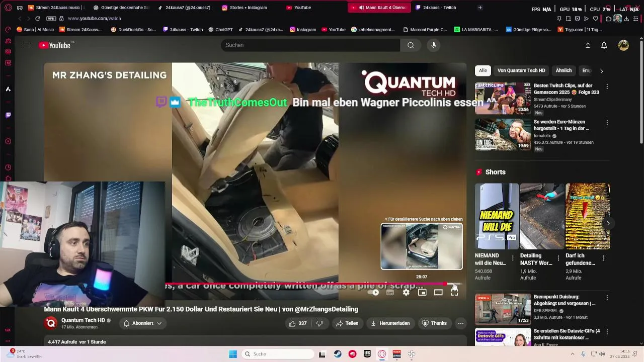Take a snapshot with the toolbar camera icon
This screenshot has height=362, width=644.
[x=568, y=19]
